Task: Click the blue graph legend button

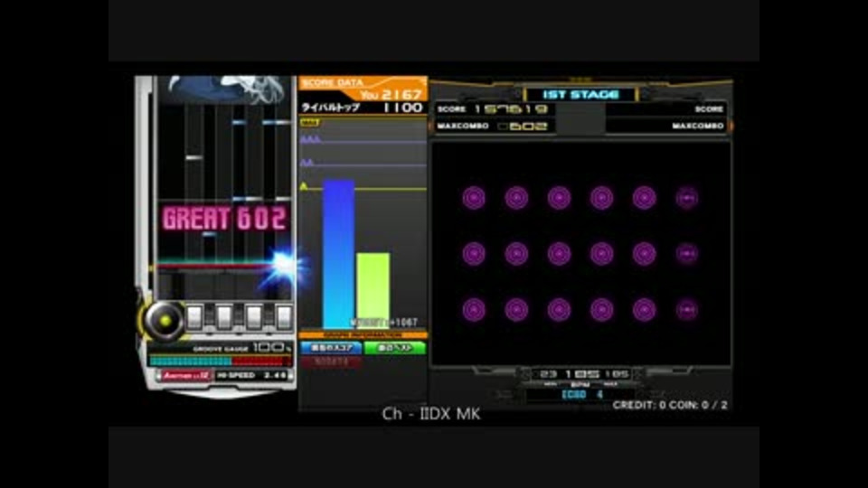Action: [331, 348]
